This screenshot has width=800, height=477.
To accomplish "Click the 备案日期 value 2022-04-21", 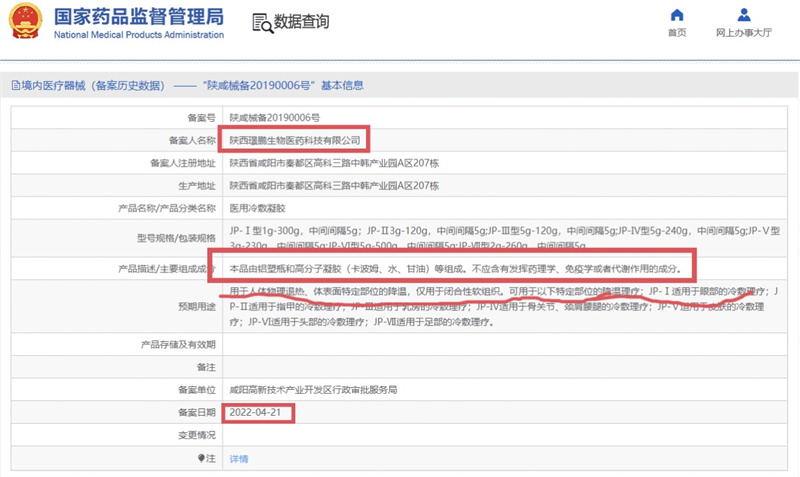I will click(256, 413).
